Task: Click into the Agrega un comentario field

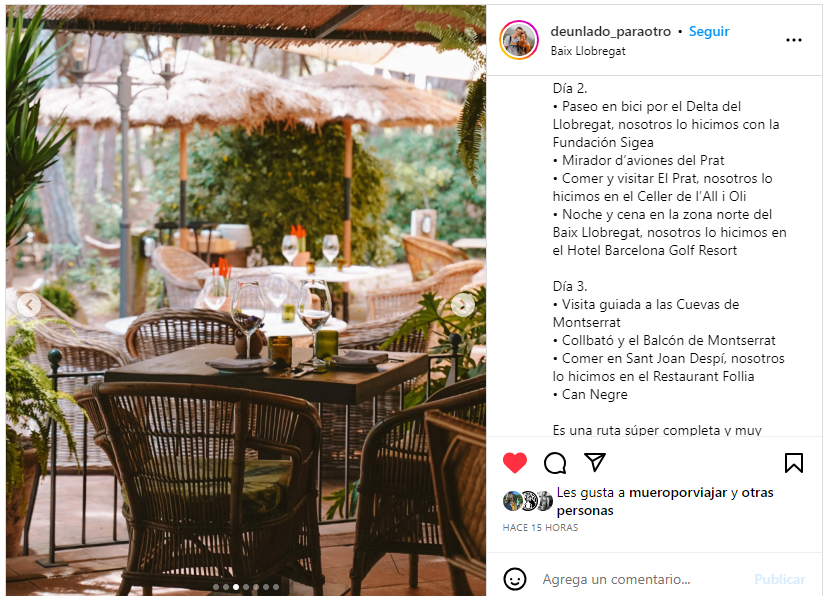Action: click(643, 579)
